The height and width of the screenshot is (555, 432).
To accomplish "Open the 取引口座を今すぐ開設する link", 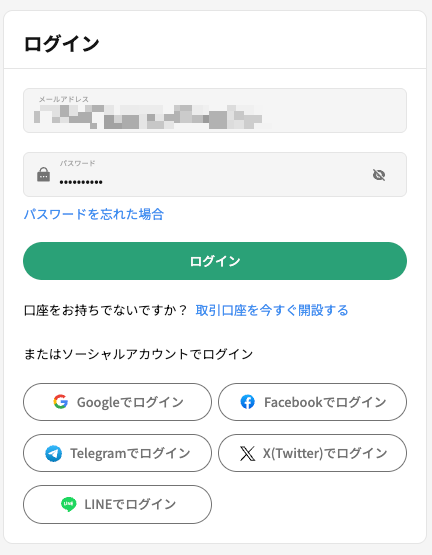I will coord(272,310).
